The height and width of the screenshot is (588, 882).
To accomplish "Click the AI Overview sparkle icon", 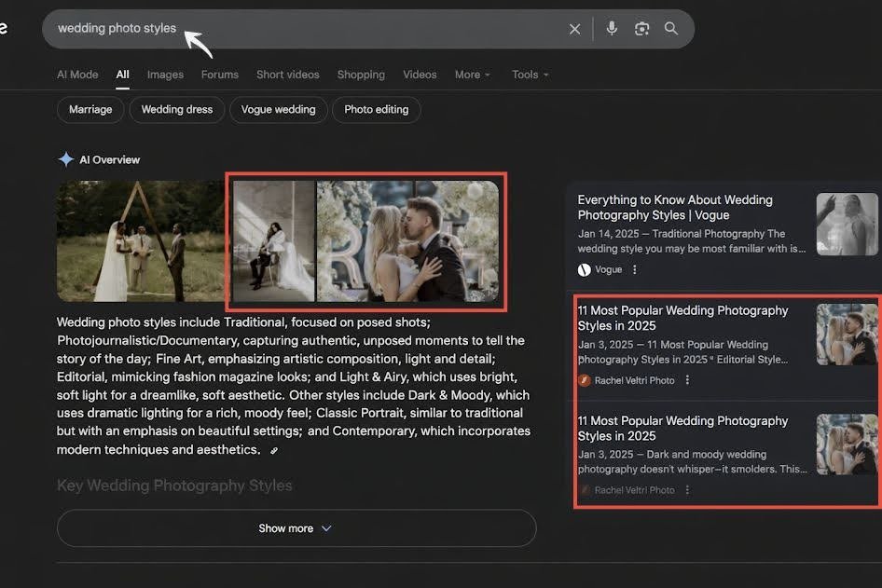I will [66, 158].
